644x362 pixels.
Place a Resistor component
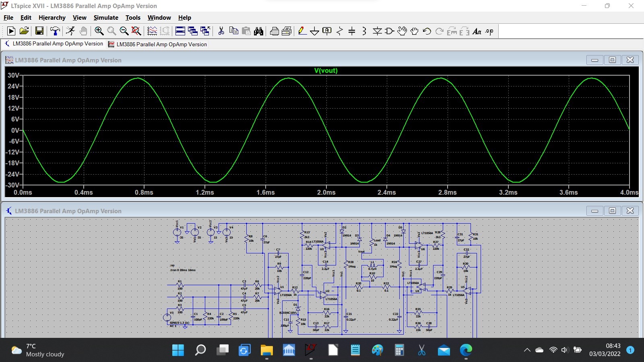click(340, 31)
